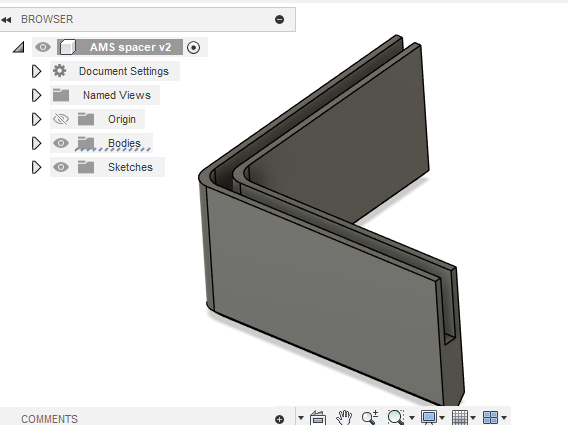Click the Document Settings gear icon
The width and height of the screenshot is (568, 425).
coord(60,71)
